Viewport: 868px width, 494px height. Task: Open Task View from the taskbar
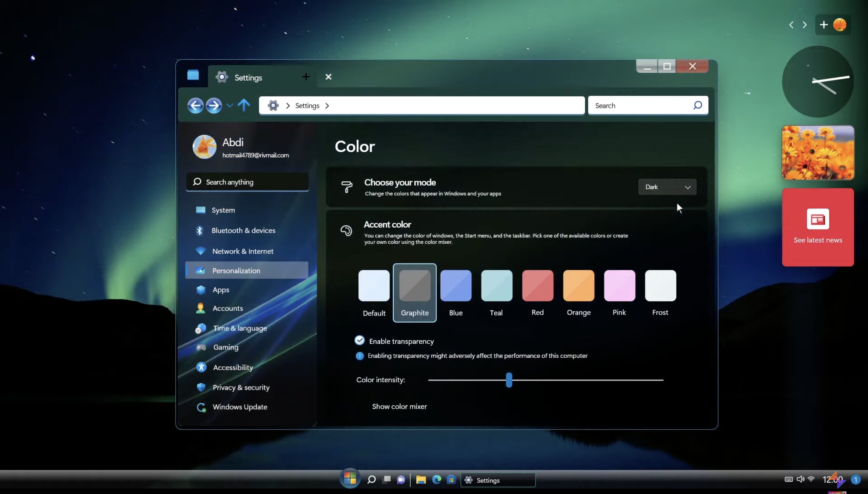tap(387, 479)
